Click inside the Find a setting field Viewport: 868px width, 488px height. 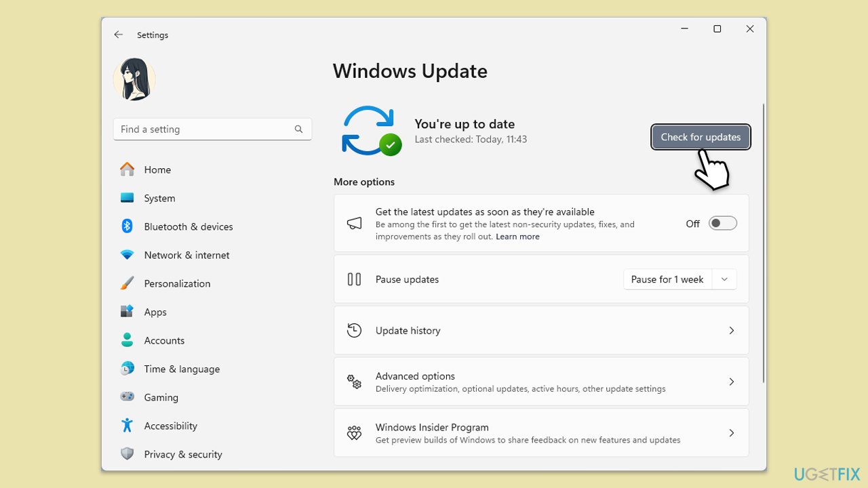203,129
